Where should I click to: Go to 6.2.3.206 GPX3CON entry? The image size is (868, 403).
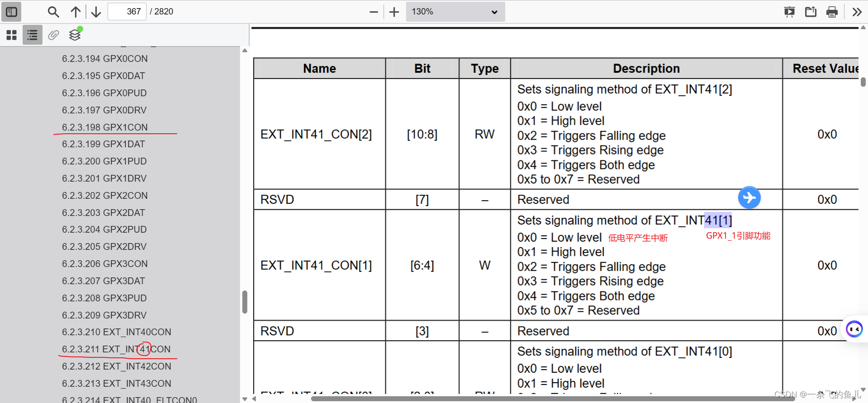105,264
